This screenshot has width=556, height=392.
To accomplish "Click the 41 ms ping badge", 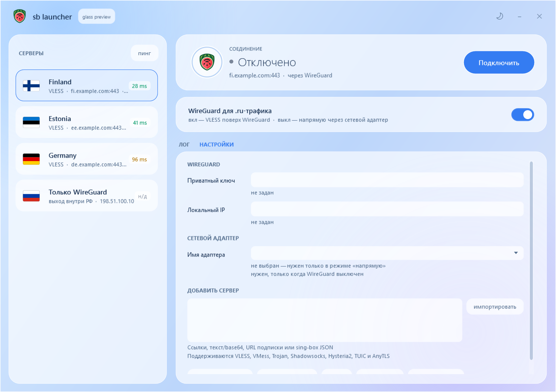I will [x=140, y=123].
